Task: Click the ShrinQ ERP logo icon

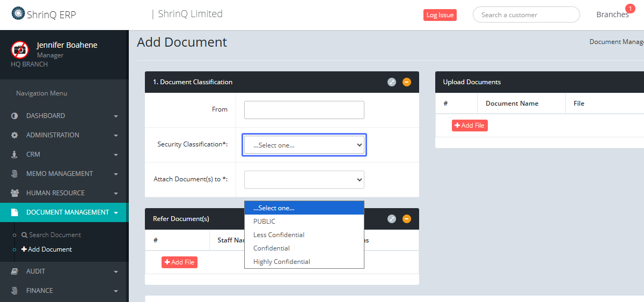Action: pos(18,13)
